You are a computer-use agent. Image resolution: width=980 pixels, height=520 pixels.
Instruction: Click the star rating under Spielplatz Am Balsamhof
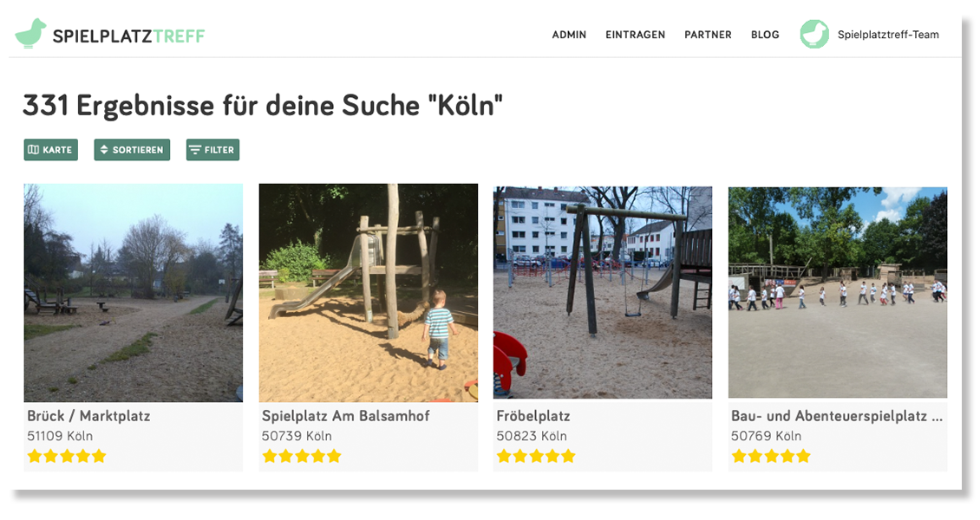pyautogui.click(x=301, y=457)
